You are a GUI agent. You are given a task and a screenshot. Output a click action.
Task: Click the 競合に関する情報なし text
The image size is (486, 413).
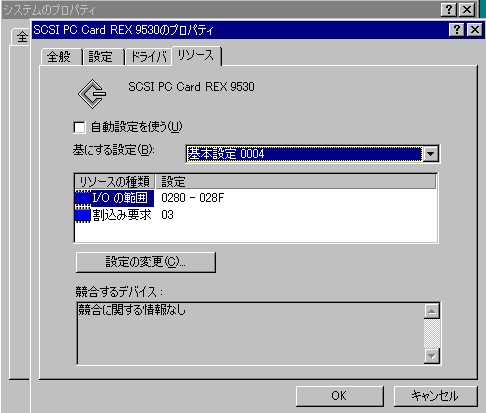point(132,310)
